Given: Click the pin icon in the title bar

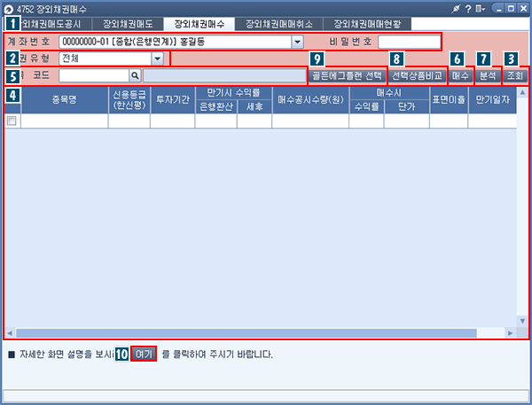Looking at the screenshot, I should [x=456, y=9].
